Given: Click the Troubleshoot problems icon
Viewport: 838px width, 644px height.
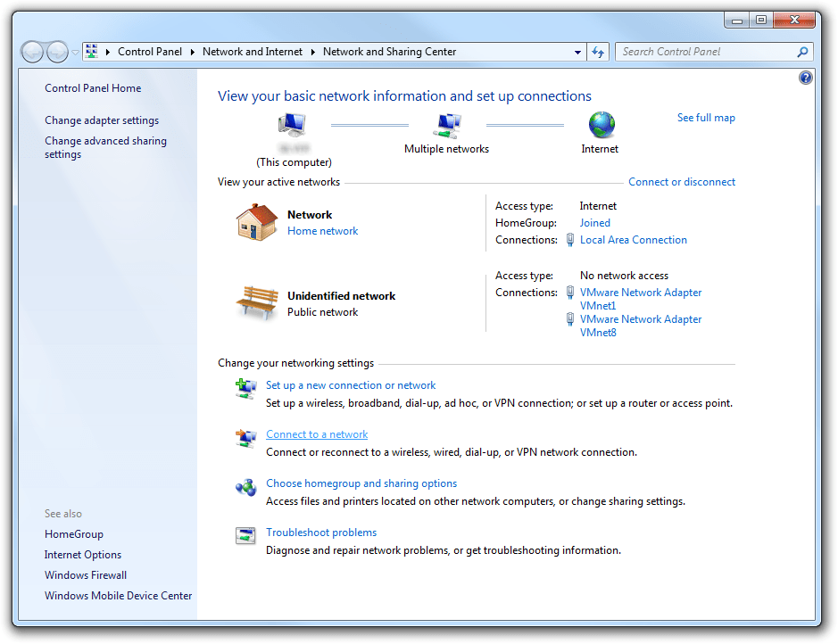Looking at the screenshot, I should pyautogui.click(x=245, y=535).
